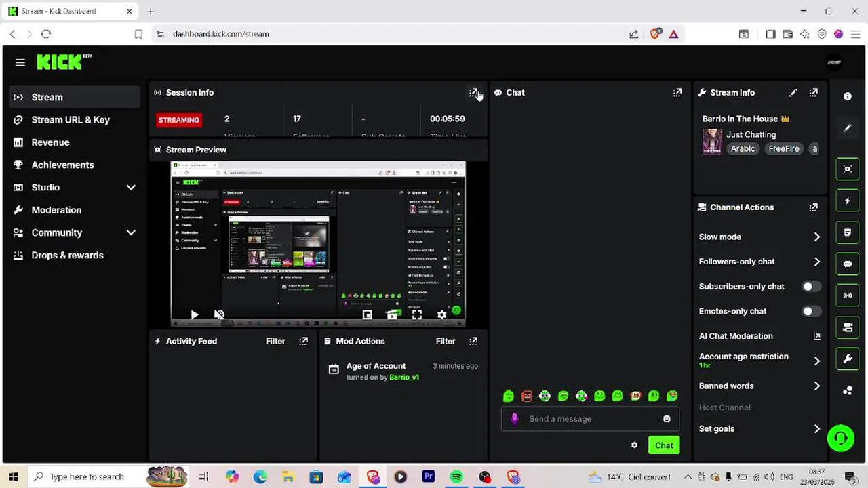Toggle the stacked-panels sidebar icon

847,327
